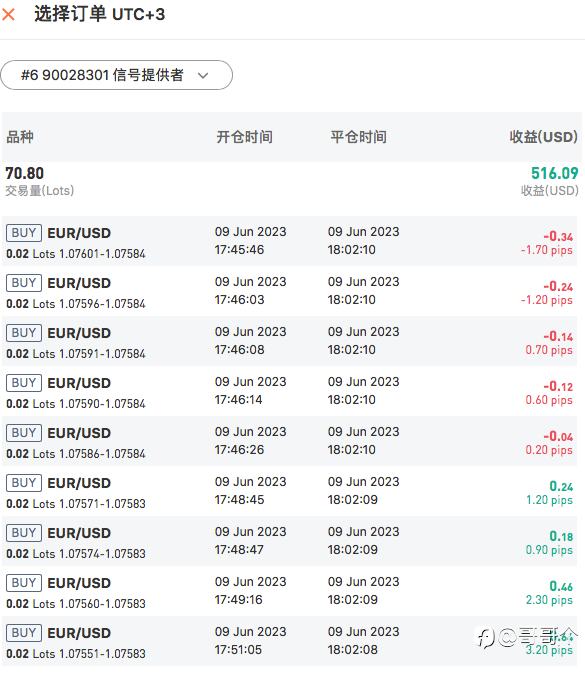The width and height of the screenshot is (585, 674).
Task: Click the BUY tag on the 1.07591-1.07584 order
Action: [24, 333]
